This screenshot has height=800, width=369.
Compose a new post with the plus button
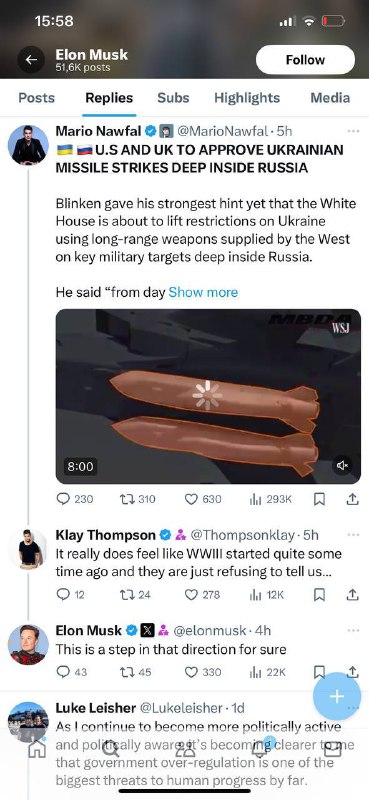click(337, 696)
